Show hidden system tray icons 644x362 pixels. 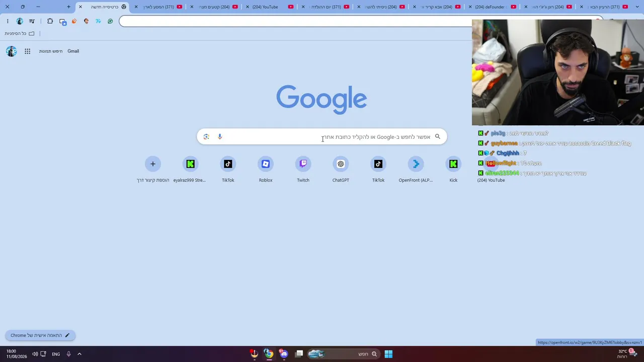click(x=79, y=354)
